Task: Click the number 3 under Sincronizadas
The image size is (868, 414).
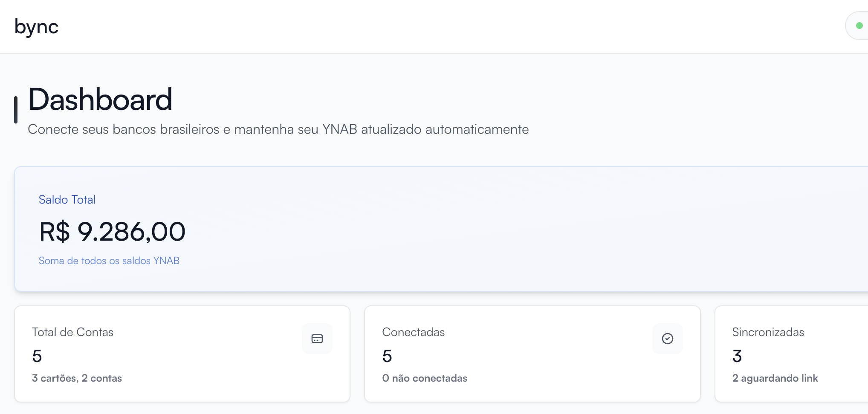Action: (x=737, y=356)
